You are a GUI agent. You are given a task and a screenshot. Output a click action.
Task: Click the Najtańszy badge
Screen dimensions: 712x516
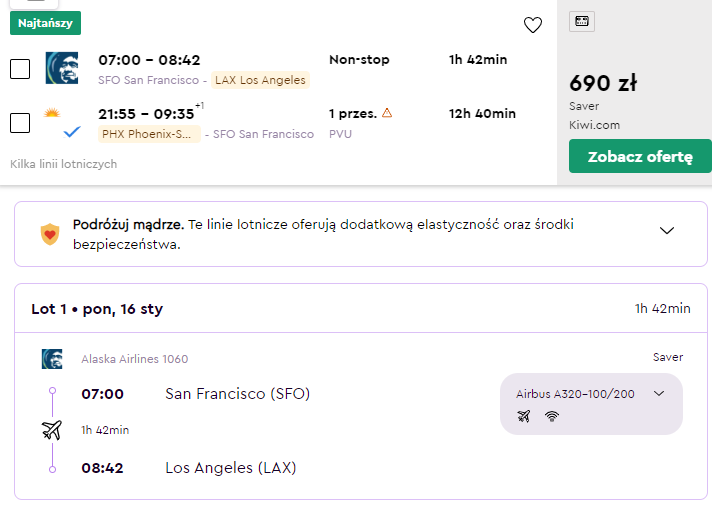pyautogui.click(x=45, y=23)
